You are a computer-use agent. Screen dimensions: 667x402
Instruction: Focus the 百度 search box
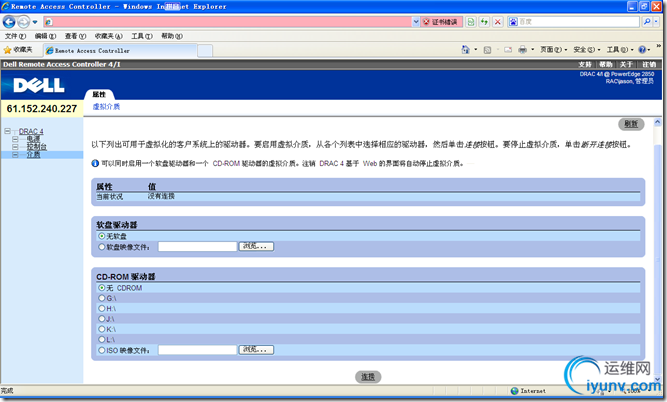coord(579,22)
